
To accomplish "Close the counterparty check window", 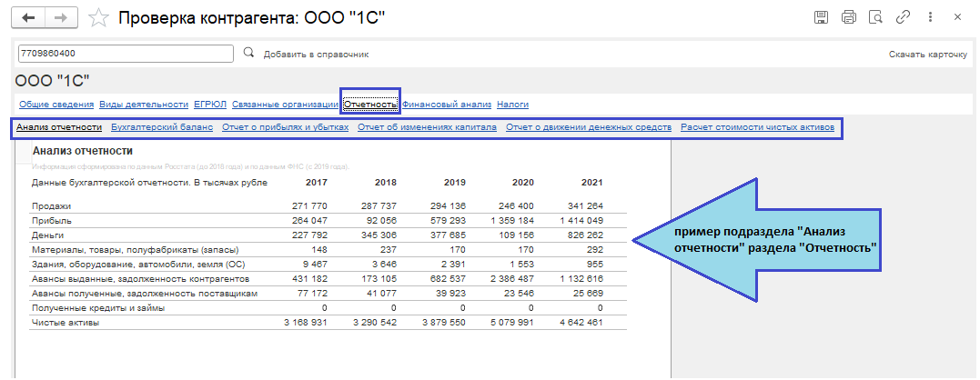I will coord(957,17).
